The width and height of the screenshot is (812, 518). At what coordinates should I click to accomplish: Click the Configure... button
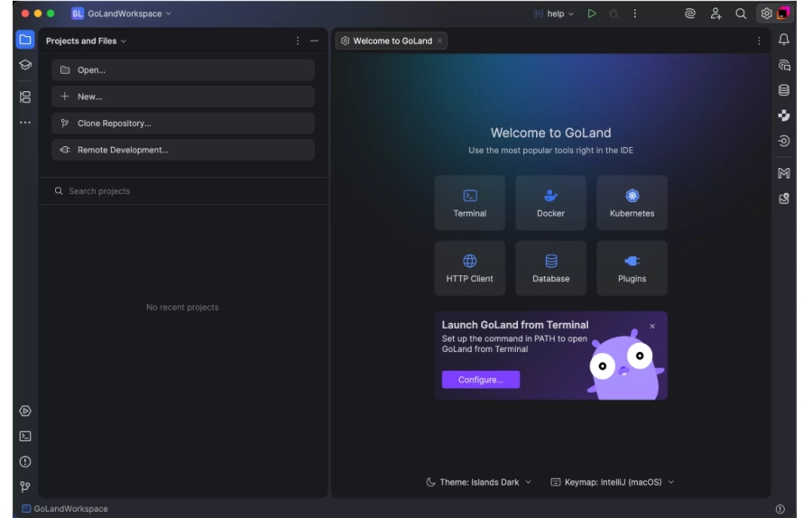point(481,380)
